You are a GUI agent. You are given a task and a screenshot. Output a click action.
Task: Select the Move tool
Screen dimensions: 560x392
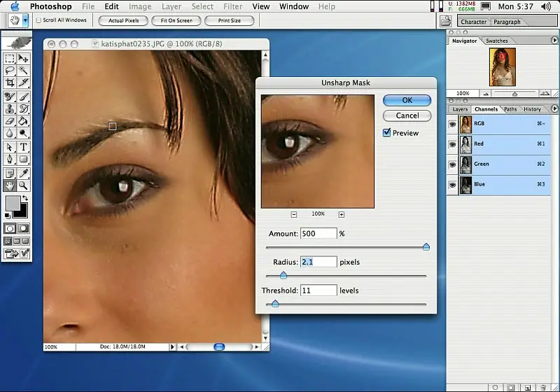click(x=23, y=59)
